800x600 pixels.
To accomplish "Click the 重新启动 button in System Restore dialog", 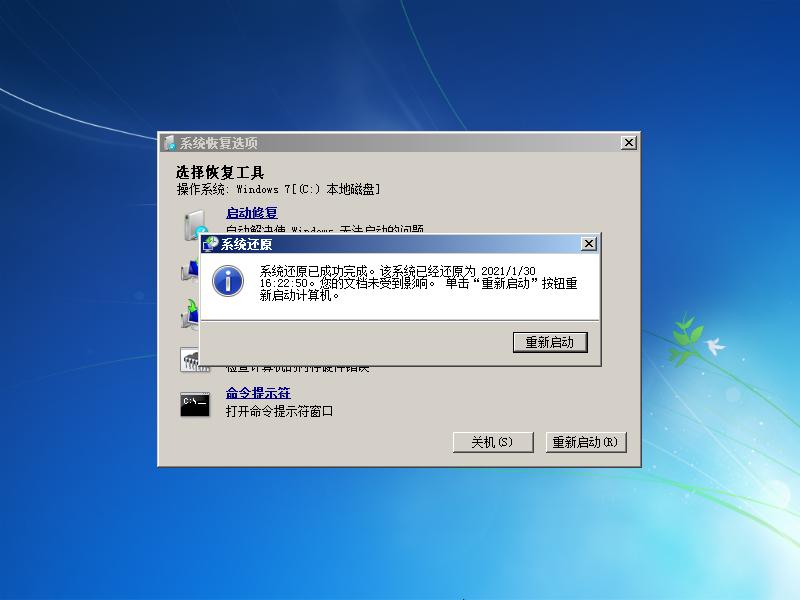I will coord(550,342).
